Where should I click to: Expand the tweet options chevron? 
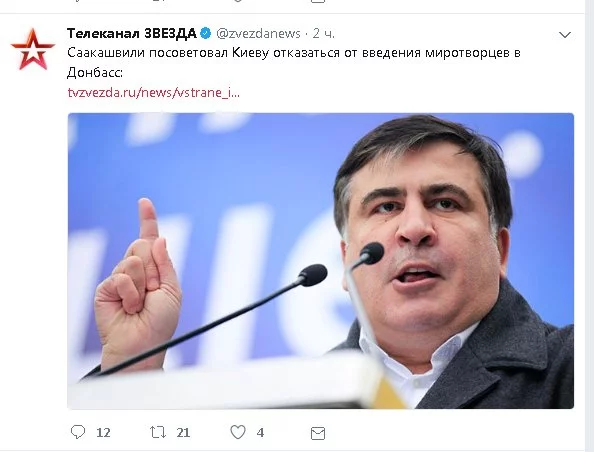pos(565,35)
